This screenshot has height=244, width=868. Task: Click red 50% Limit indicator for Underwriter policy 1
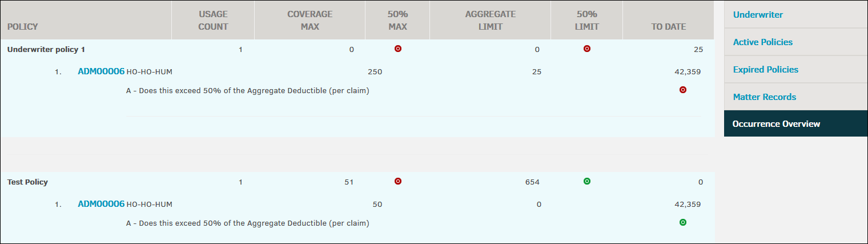[586, 49]
